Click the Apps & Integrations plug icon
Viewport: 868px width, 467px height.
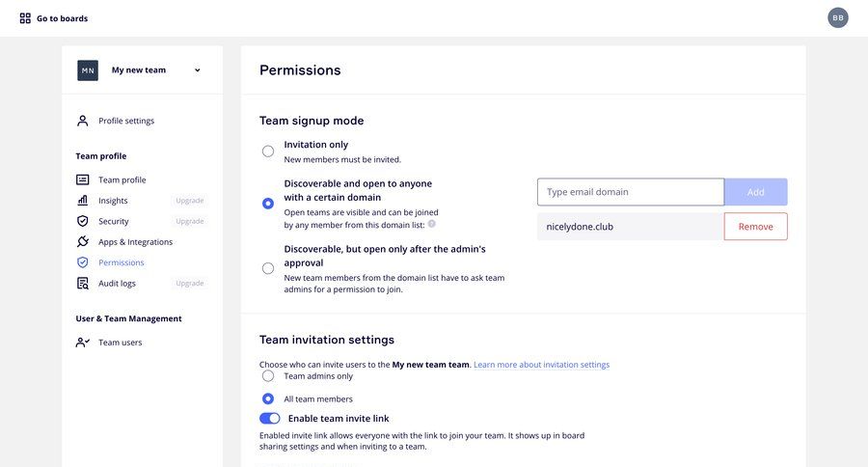tap(83, 241)
